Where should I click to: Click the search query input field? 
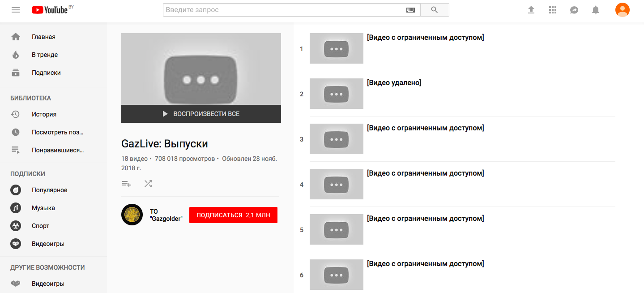pyautogui.click(x=284, y=10)
